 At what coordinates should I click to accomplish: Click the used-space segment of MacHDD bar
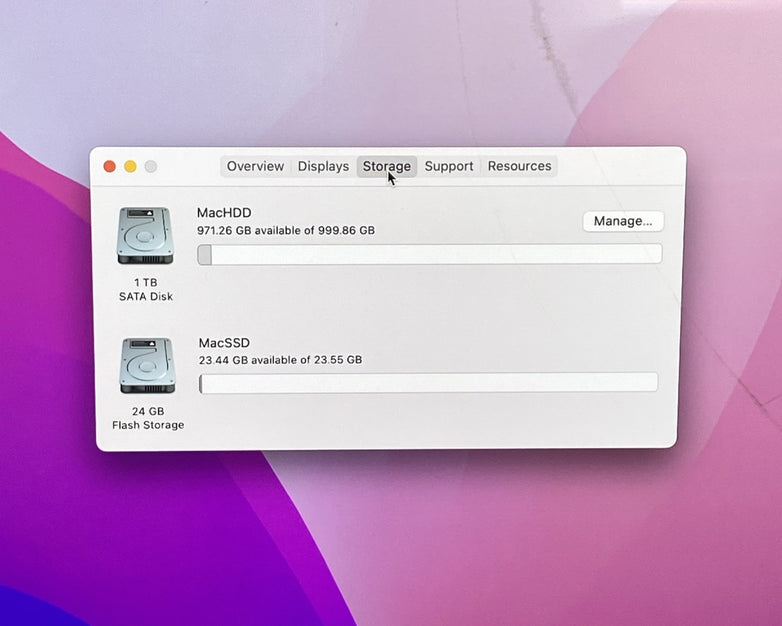coord(204,255)
